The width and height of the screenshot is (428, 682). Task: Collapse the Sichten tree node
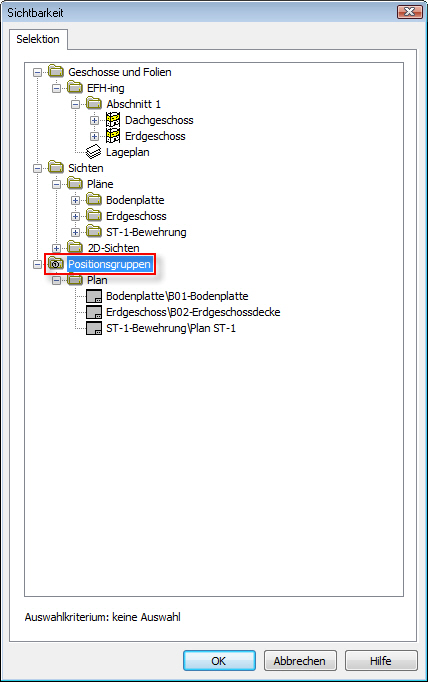click(x=37, y=168)
